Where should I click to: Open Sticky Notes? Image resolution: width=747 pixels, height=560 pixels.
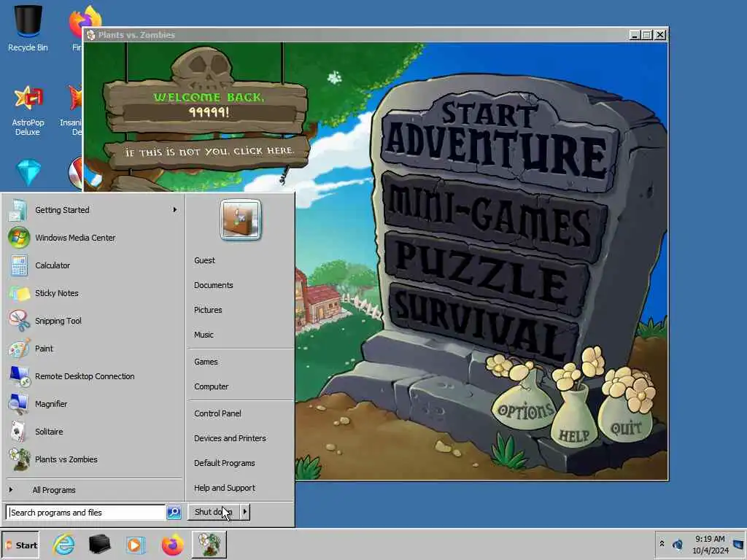click(x=93, y=293)
